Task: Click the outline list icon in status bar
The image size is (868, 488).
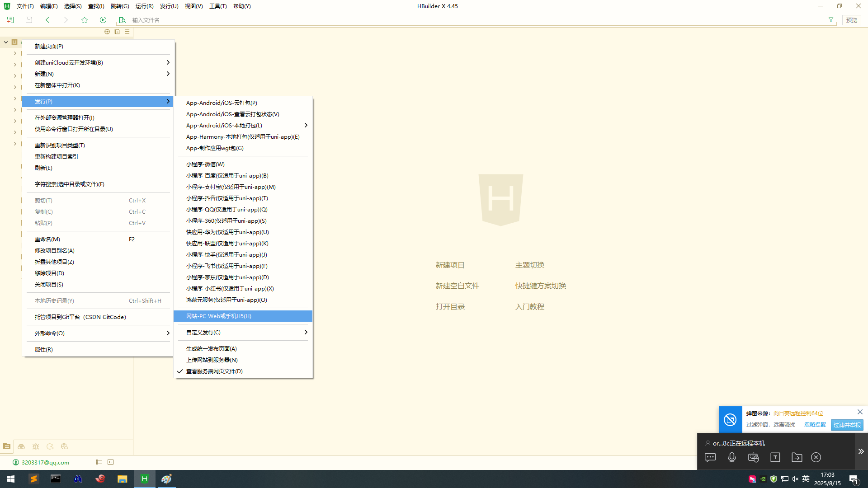Action: [99, 462]
